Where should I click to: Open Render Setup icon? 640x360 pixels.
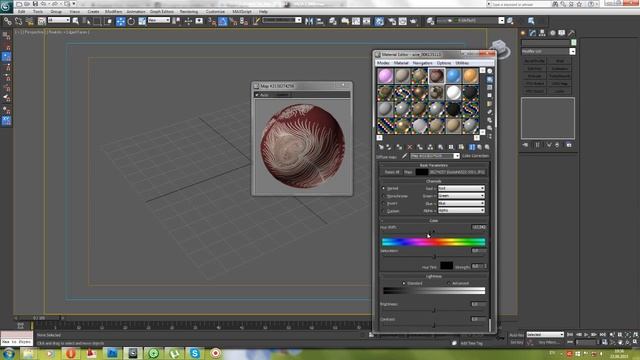coord(392,21)
